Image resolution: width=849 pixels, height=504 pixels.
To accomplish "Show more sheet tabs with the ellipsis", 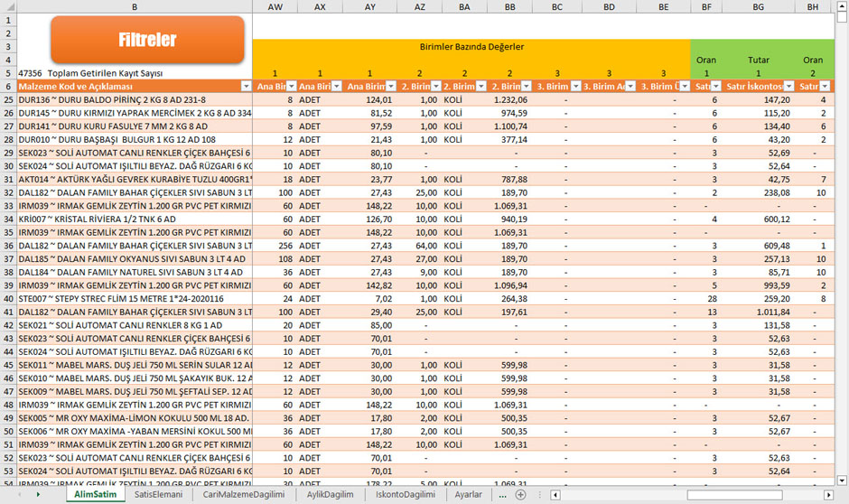I will [502, 495].
